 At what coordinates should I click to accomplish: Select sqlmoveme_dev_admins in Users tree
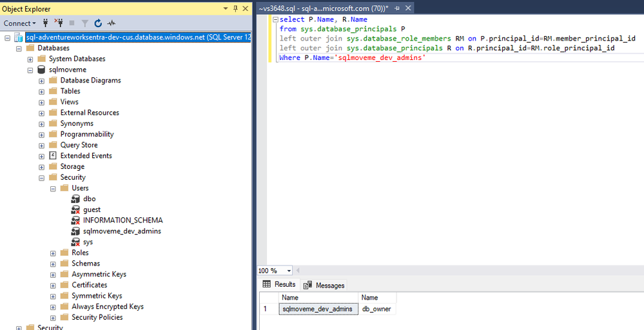tap(122, 231)
